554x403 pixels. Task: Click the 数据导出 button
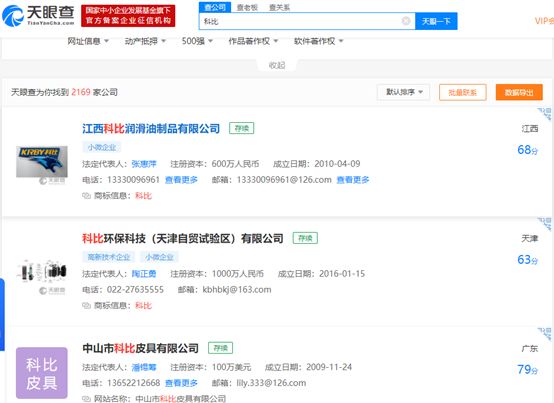tap(519, 92)
